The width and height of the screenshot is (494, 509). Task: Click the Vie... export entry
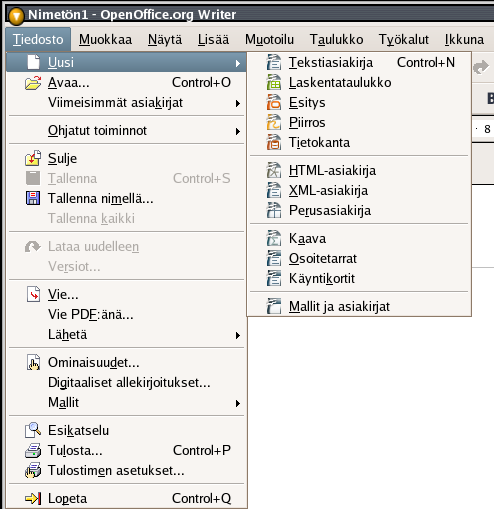(127, 294)
